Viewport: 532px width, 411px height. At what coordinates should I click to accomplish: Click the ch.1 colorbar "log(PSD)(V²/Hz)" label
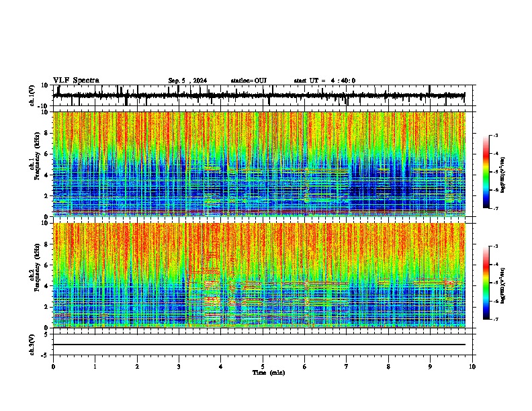pyautogui.click(x=503, y=175)
